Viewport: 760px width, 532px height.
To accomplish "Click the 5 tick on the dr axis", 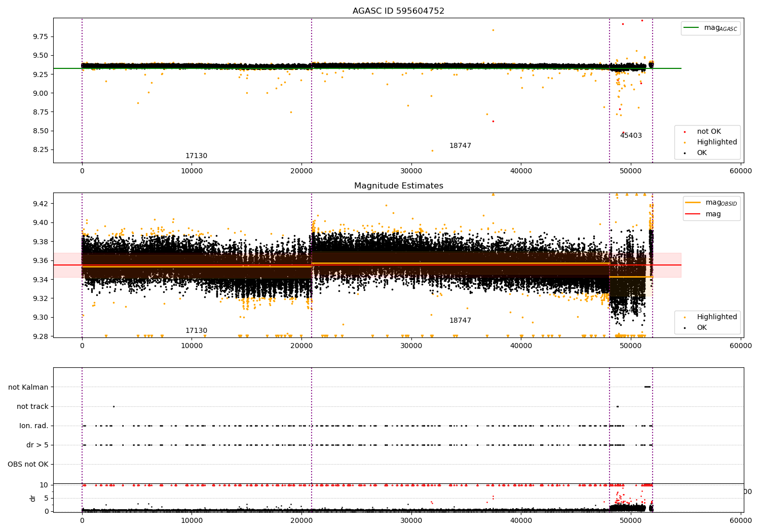I will [47, 498].
